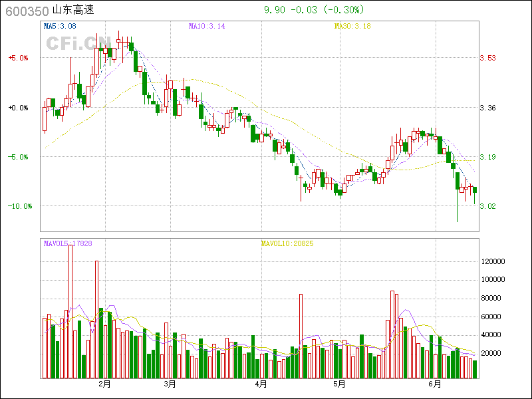Image resolution: width=532 pixels, height=399 pixels.
Task: Click the CFi.CN watermark logo
Action: [78, 43]
